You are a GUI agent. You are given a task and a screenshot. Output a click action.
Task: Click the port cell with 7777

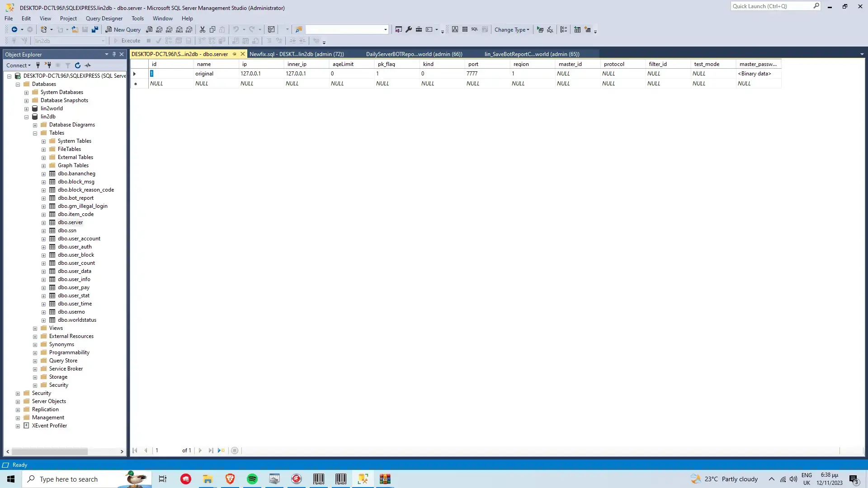[487, 74]
